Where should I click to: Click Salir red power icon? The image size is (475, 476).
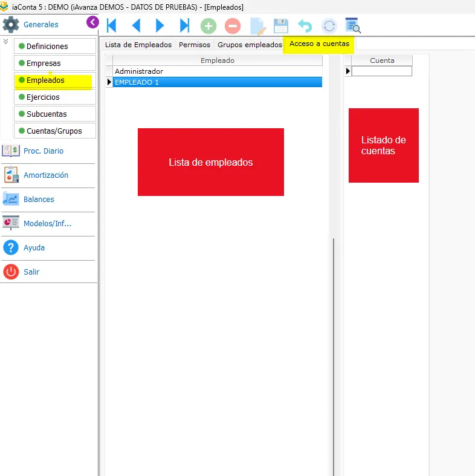(x=11, y=272)
